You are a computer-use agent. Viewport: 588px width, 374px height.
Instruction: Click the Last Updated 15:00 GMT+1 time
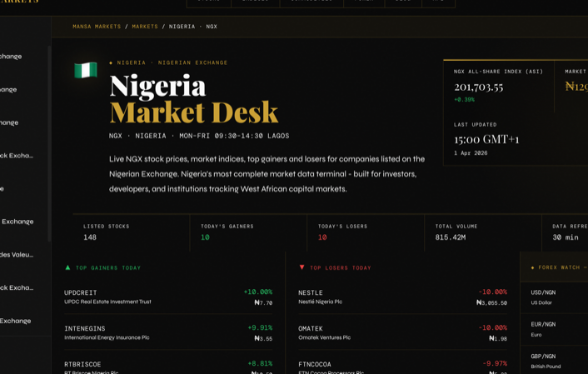[486, 140]
